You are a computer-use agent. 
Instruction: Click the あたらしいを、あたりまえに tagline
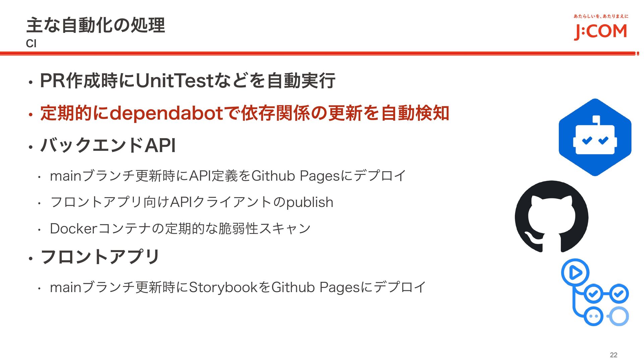(601, 16)
